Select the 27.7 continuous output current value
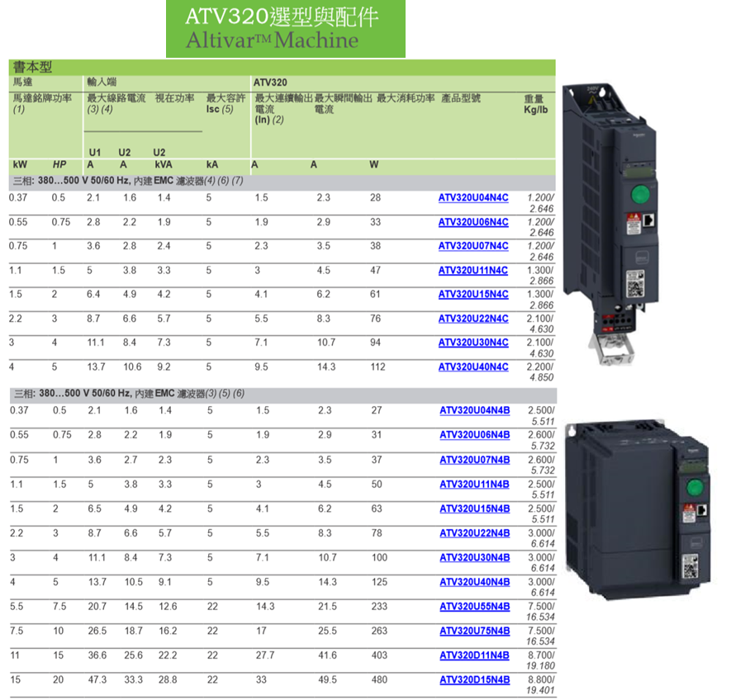This screenshot has height=700, width=731. click(265, 655)
